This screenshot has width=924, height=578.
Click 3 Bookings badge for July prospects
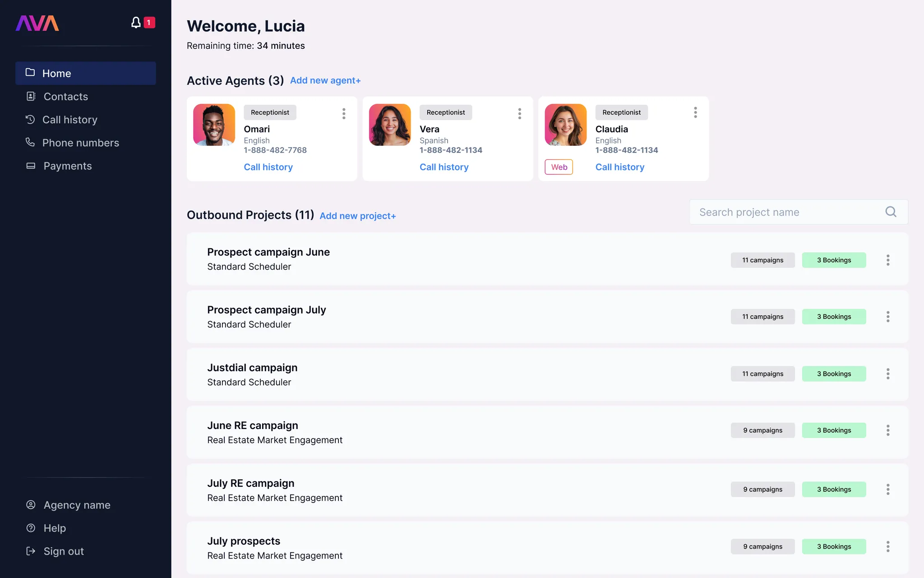pyautogui.click(x=834, y=546)
